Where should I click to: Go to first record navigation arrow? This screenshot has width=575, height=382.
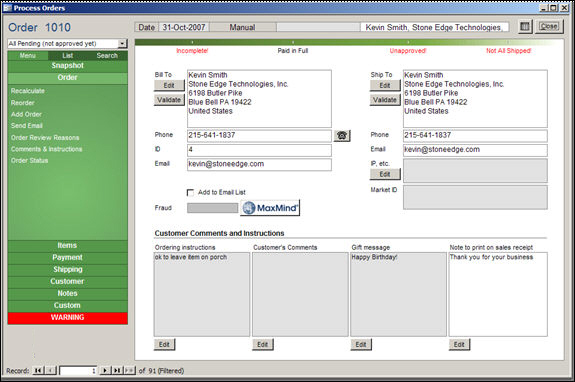[x=38, y=370]
